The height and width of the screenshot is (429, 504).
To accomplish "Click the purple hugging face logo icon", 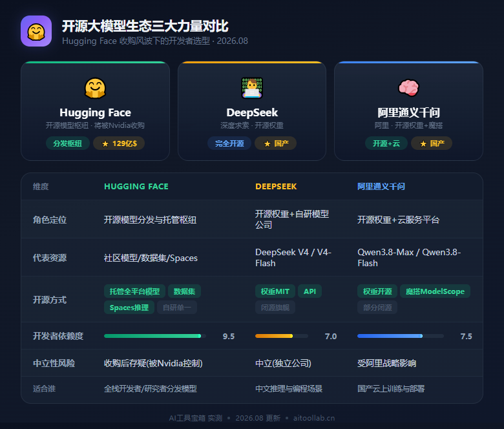I will tap(36, 31).
